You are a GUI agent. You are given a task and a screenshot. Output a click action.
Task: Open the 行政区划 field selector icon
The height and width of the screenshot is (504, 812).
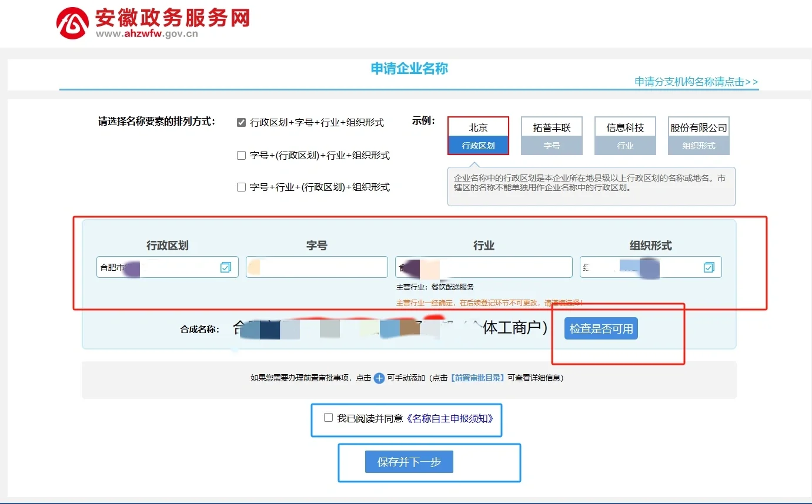(x=226, y=267)
